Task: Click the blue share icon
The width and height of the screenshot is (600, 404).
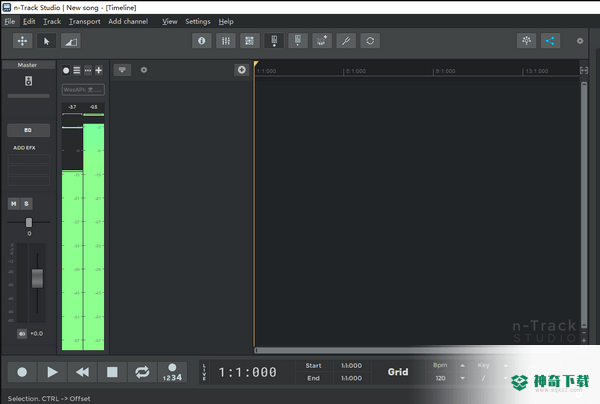Action: coord(550,41)
